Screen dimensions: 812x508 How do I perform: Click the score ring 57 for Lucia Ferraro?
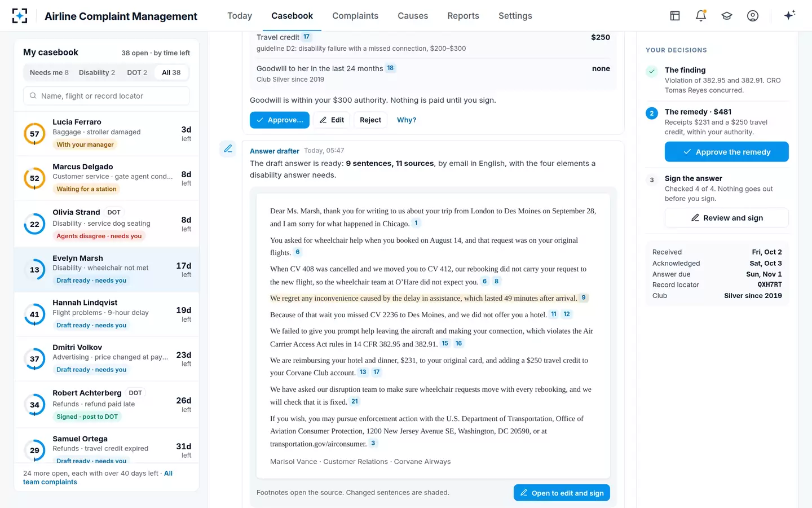[x=34, y=134]
